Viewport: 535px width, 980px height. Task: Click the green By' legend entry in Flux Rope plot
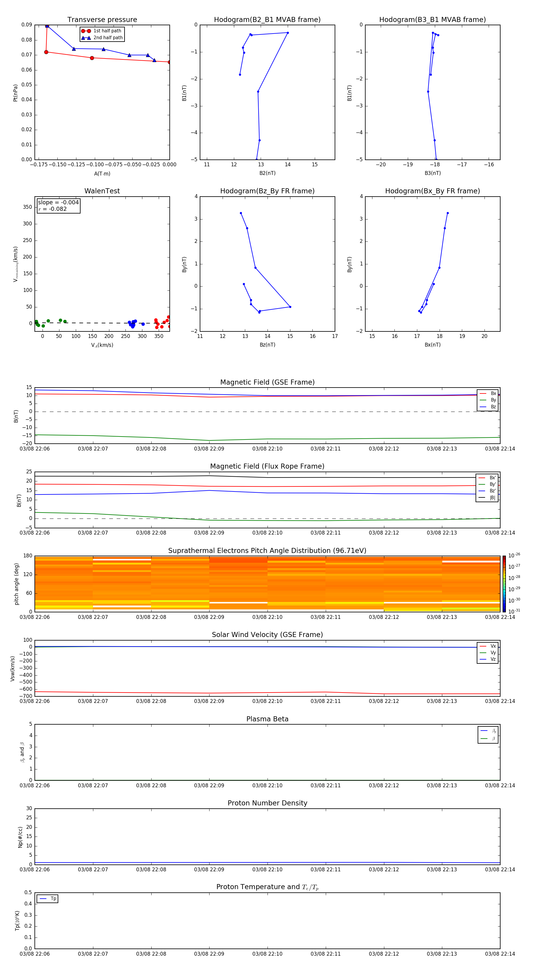point(487,484)
